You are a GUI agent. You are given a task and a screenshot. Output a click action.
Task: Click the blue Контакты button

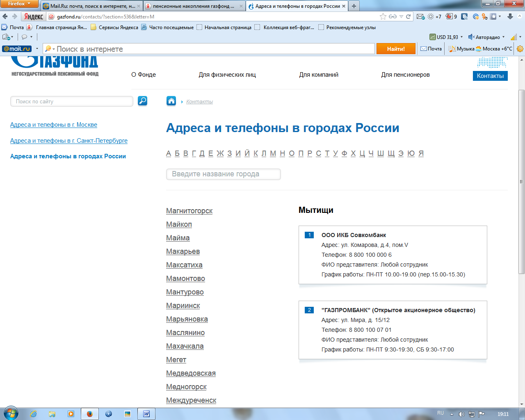[490, 76]
